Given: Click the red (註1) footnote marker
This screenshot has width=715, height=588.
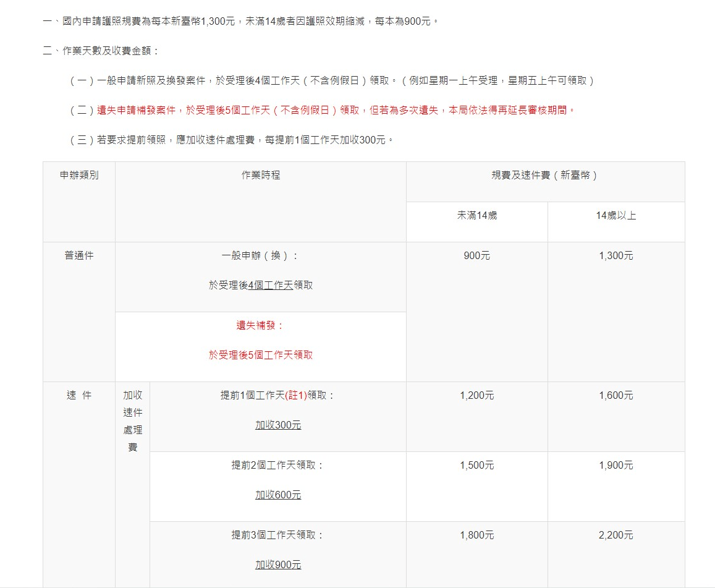Looking at the screenshot, I should click(x=295, y=396).
